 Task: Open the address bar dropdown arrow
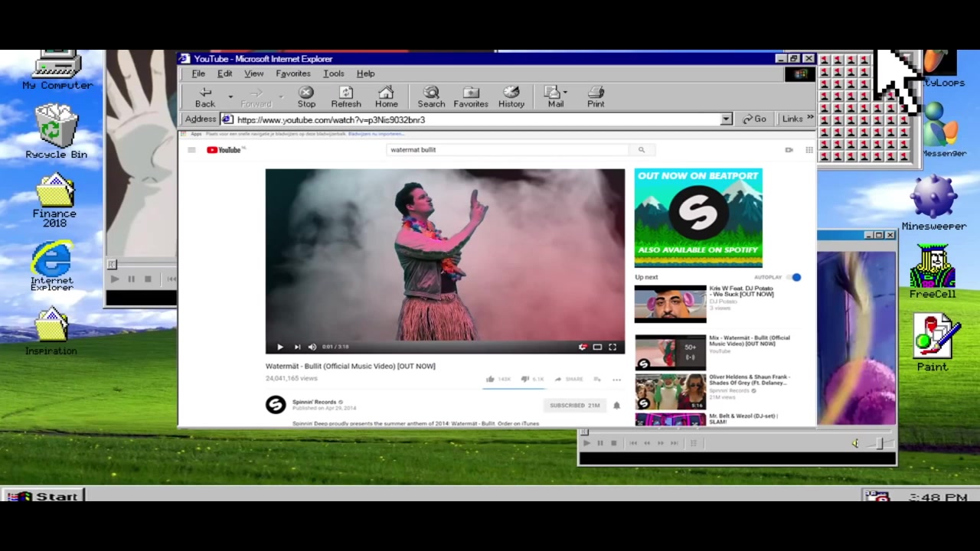point(726,119)
